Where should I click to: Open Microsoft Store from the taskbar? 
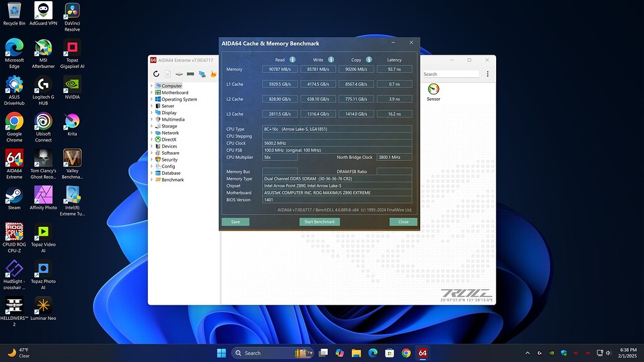click(x=389, y=353)
